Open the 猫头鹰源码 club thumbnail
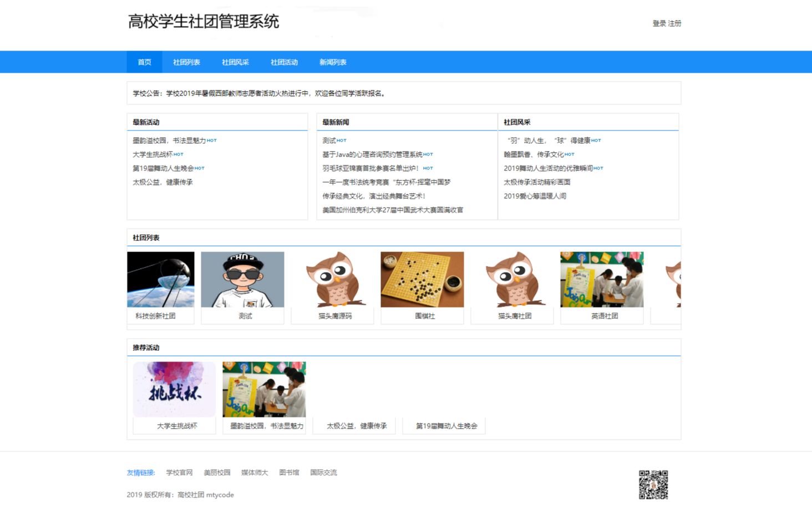 tap(332, 279)
